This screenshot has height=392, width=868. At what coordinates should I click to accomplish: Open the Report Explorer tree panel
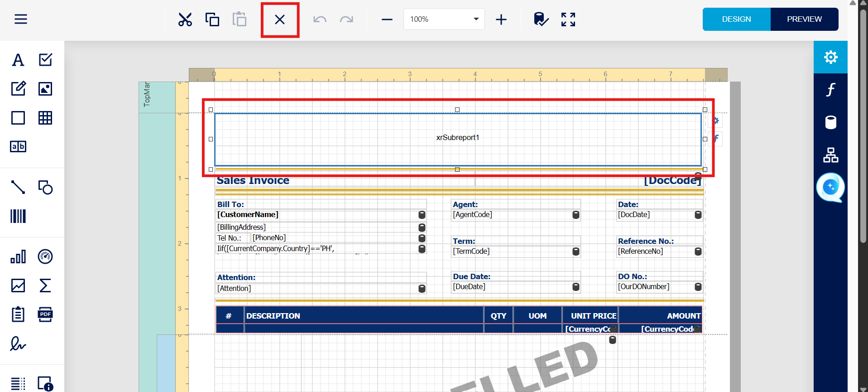coord(830,155)
